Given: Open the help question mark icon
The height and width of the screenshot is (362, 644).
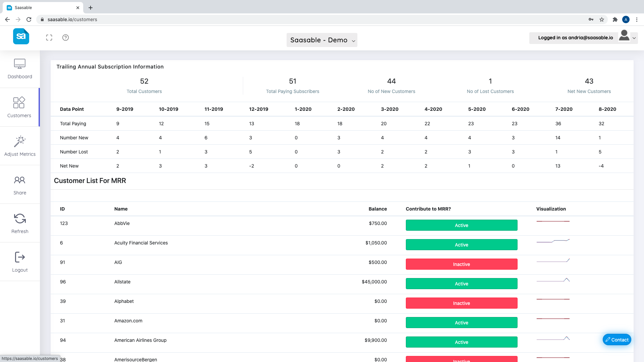Looking at the screenshot, I should point(66,38).
